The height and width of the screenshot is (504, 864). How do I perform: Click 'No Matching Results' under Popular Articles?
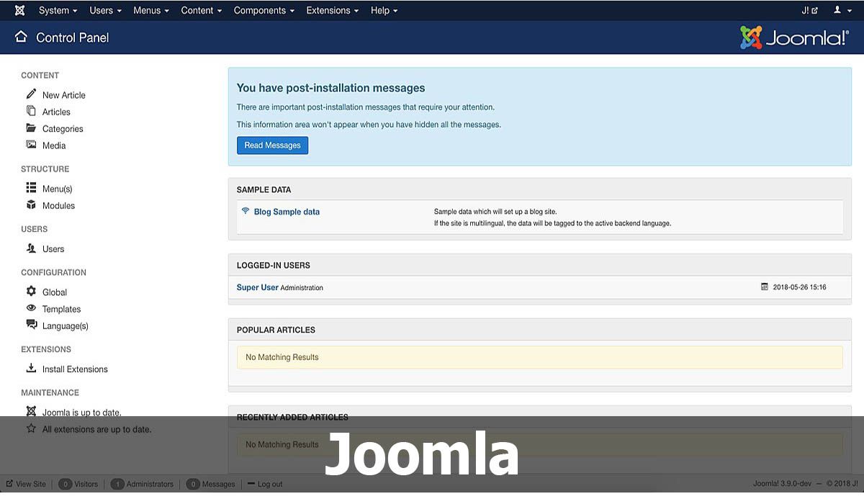(x=282, y=357)
